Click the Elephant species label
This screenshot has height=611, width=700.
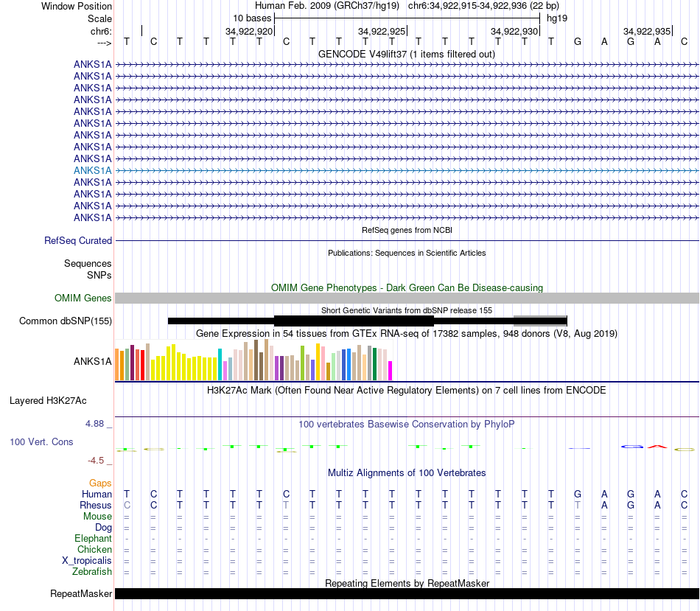click(93, 539)
